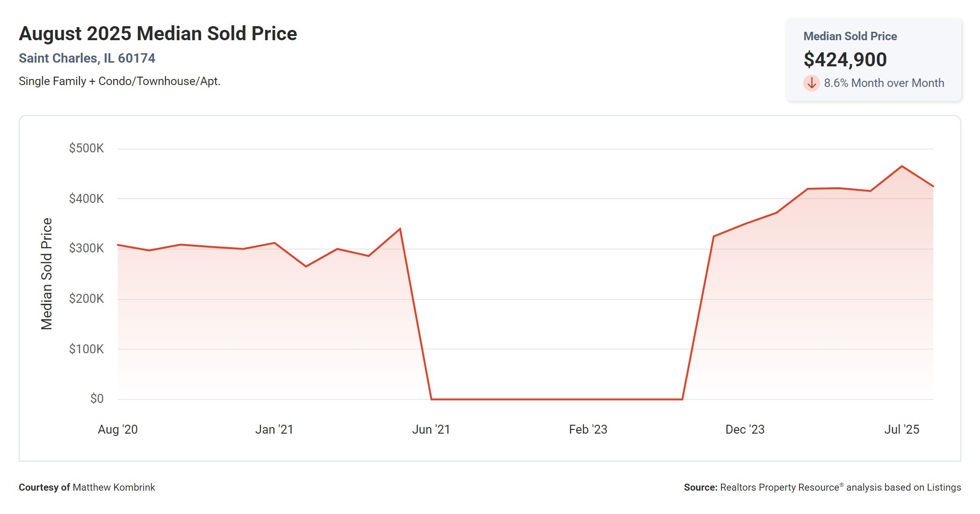This screenshot has width=980, height=514.
Task: Click the Single Family + Condo/Townhouse/Apt. label
Action: 119,81
